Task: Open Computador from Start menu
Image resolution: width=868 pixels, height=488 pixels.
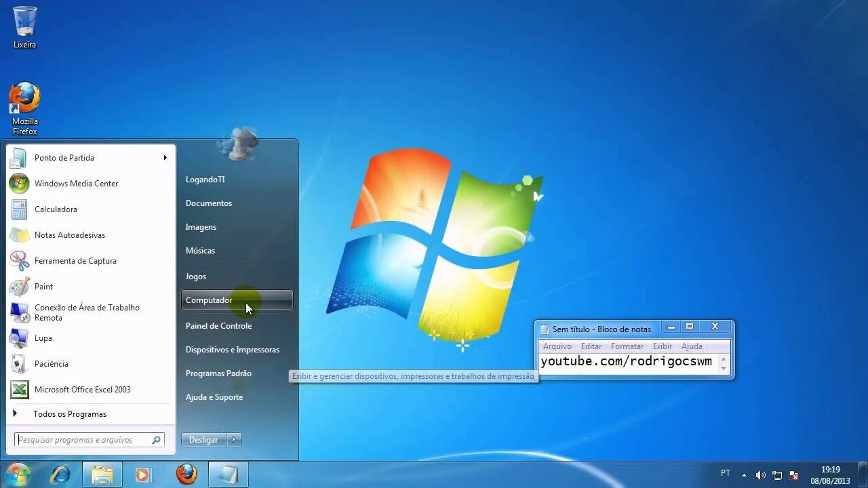Action: (x=237, y=300)
